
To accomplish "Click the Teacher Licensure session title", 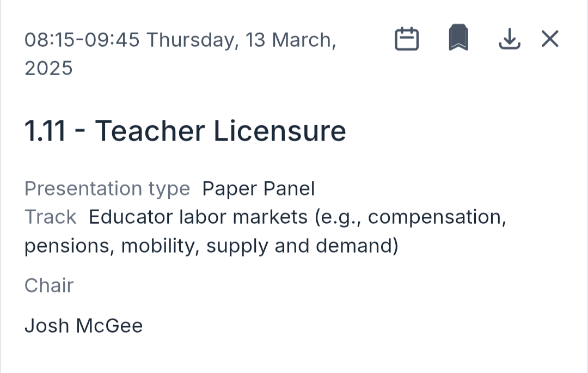I will [x=220, y=131].
